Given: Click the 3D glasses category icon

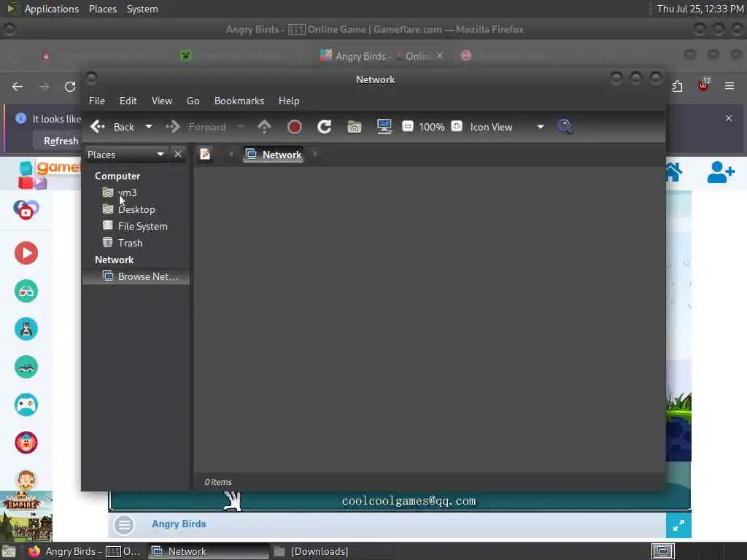Looking at the screenshot, I should point(26,291).
